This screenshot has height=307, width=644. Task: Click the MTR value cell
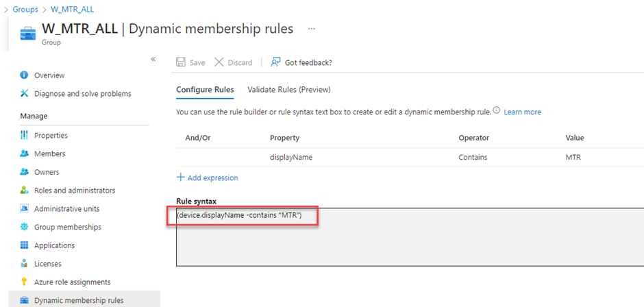(573, 157)
